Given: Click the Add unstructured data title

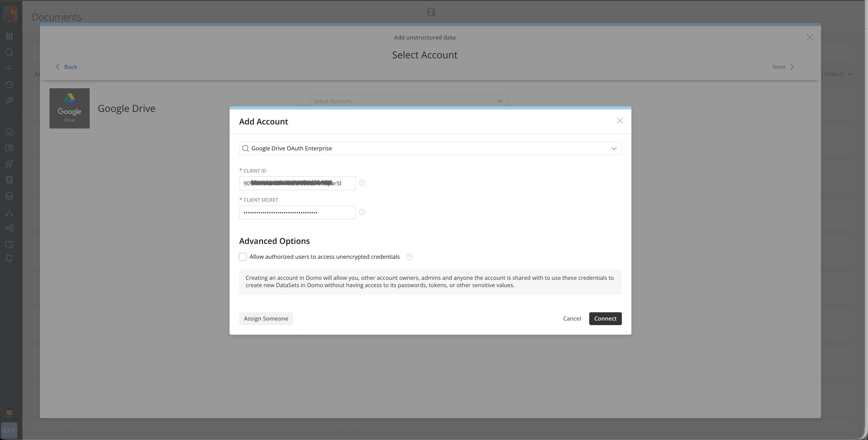Looking at the screenshot, I should [x=424, y=37].
